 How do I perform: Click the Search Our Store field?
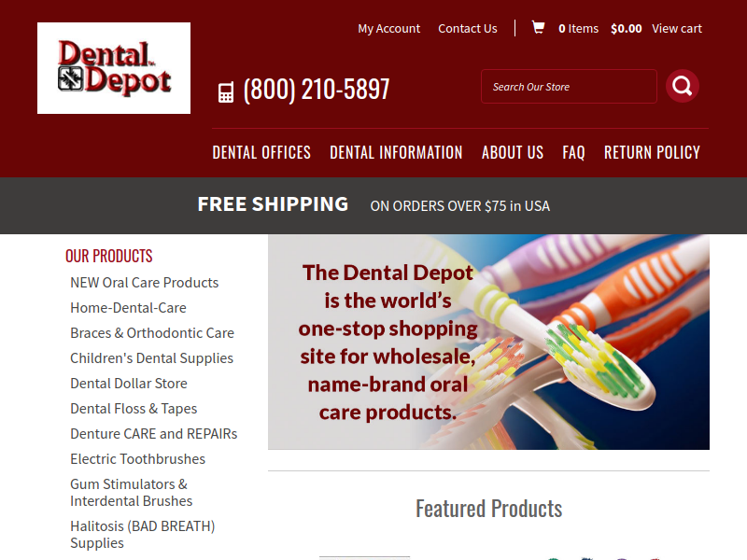569,86
